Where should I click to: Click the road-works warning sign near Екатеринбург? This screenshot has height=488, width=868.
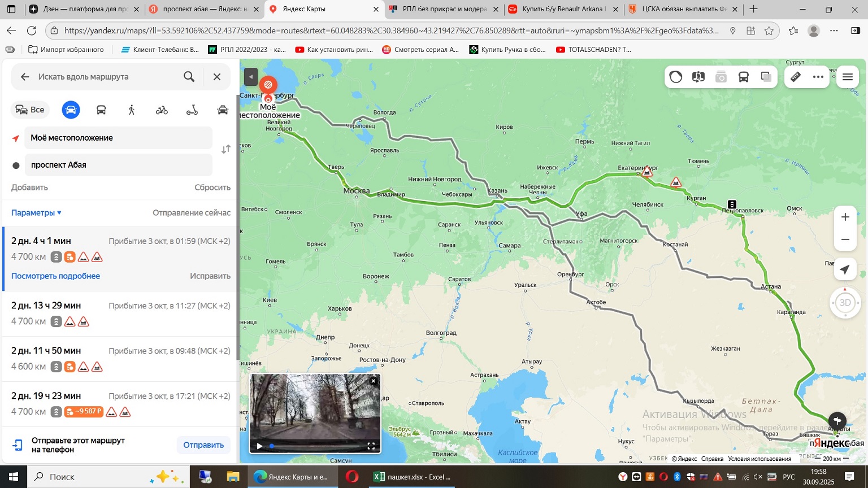point(648,172)
